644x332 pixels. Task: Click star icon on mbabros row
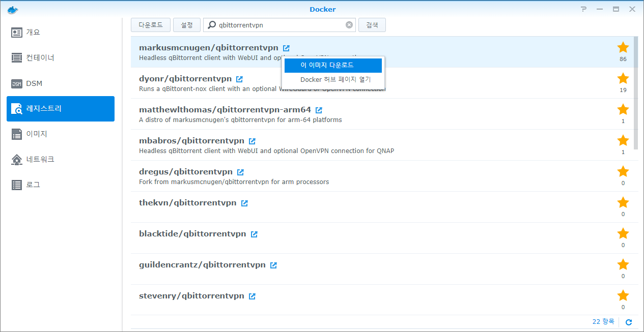click(x=623, y=140)
